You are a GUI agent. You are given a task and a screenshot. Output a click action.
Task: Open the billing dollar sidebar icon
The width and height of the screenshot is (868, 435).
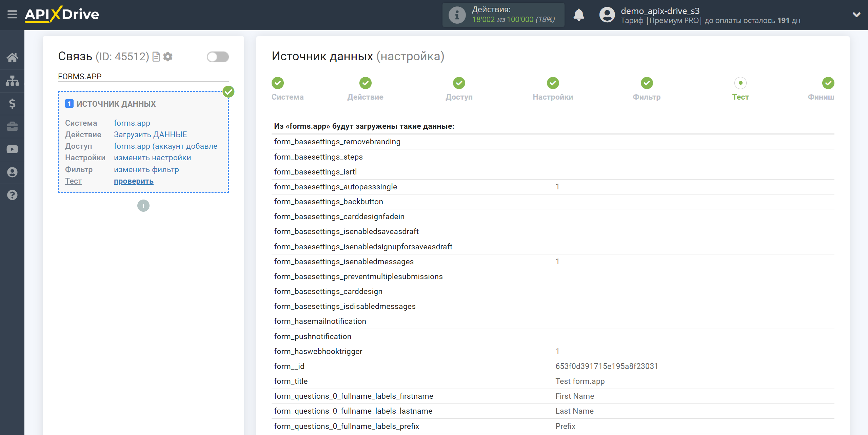(12, 103)
